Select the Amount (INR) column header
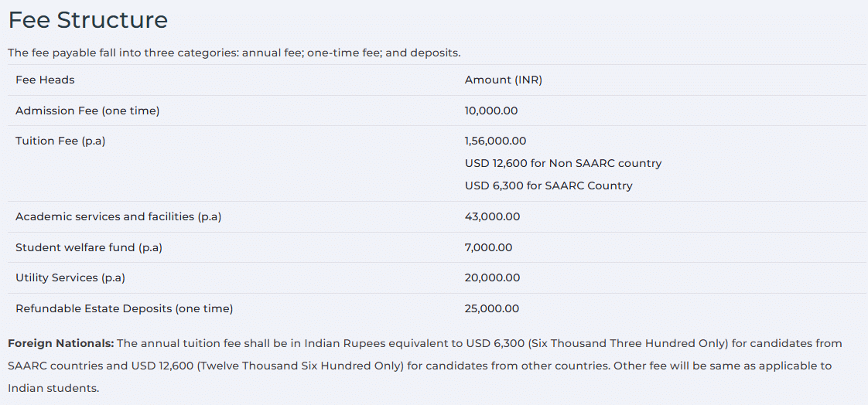 click(x=503, y=80)
